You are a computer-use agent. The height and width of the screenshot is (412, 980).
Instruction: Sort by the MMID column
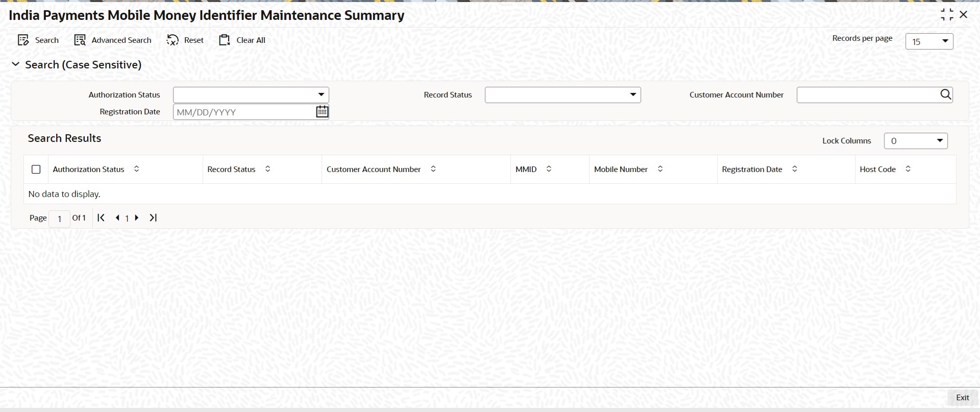[x=549, y=169]
